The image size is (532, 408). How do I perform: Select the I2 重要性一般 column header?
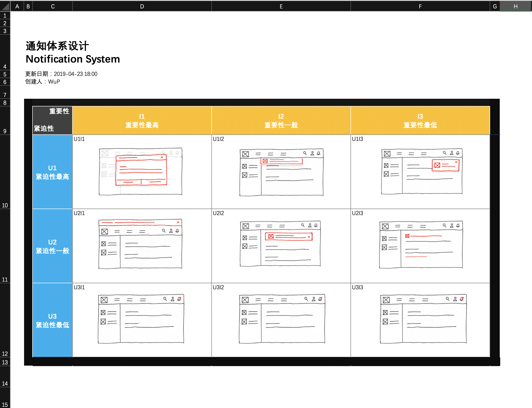pos(280,120)
